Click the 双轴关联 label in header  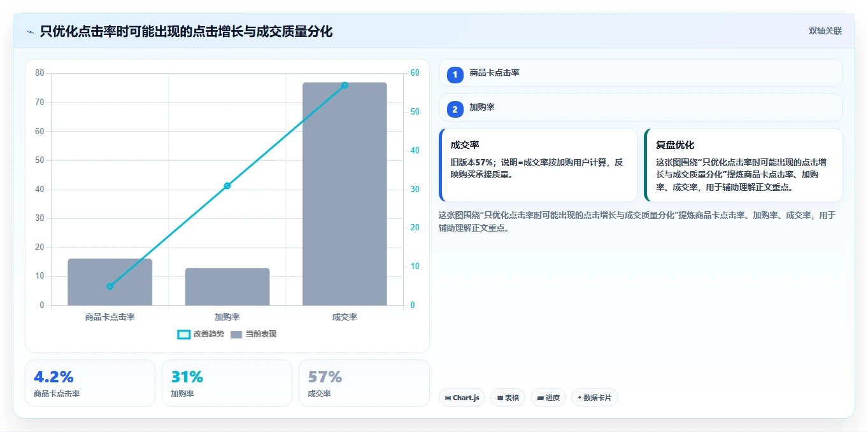pos(825,31)
